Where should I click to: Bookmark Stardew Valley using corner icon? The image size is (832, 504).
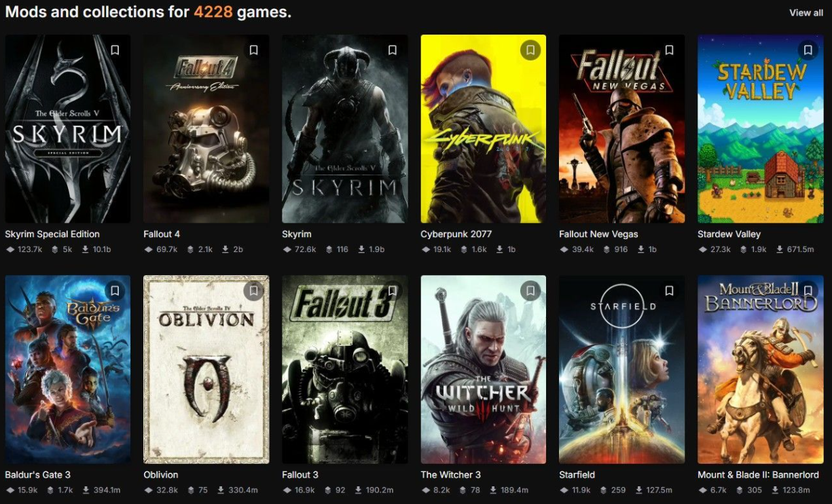[808, 50]
